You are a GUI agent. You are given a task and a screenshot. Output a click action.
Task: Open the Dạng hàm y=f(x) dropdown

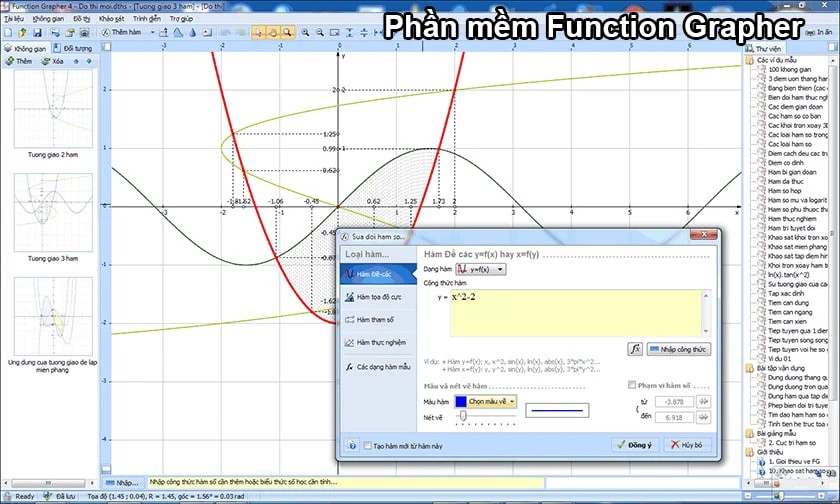coord(481,269)
